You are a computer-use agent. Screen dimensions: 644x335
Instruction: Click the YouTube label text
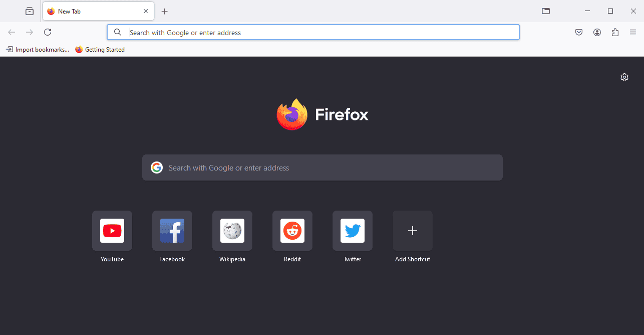[x=112, y=259]
